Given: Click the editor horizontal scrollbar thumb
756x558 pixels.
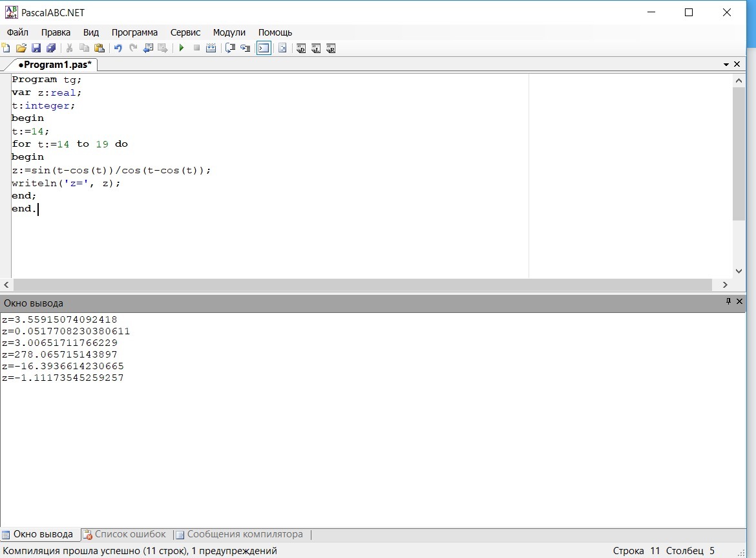Looking at the screenshot, I should click(362, 285).
